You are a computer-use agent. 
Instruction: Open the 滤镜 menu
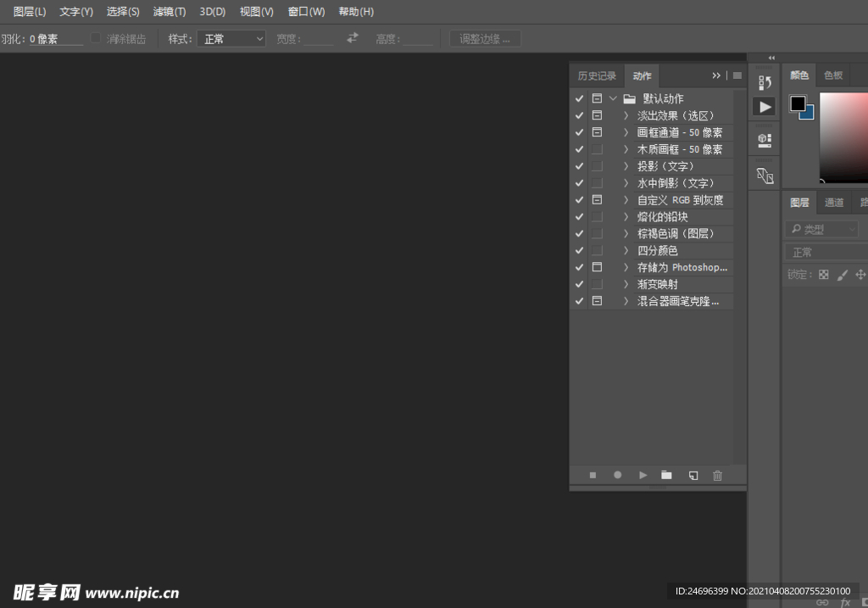168,11
